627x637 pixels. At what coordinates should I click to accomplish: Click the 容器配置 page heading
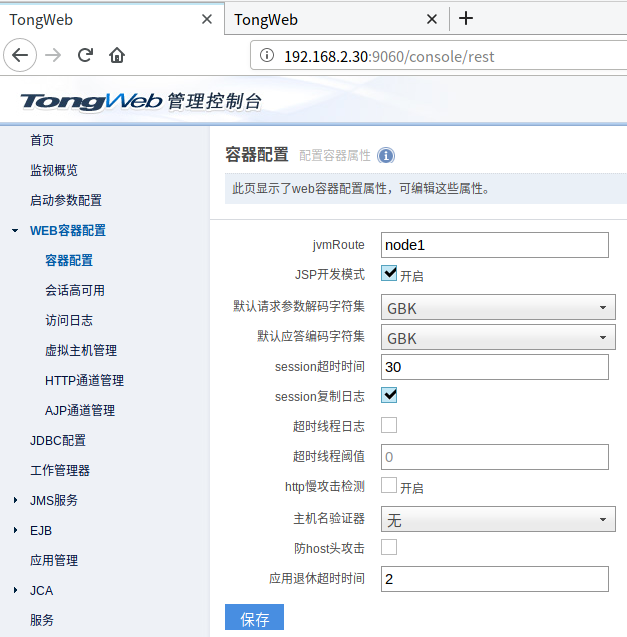pyautogui.click(x=257, y=155)
